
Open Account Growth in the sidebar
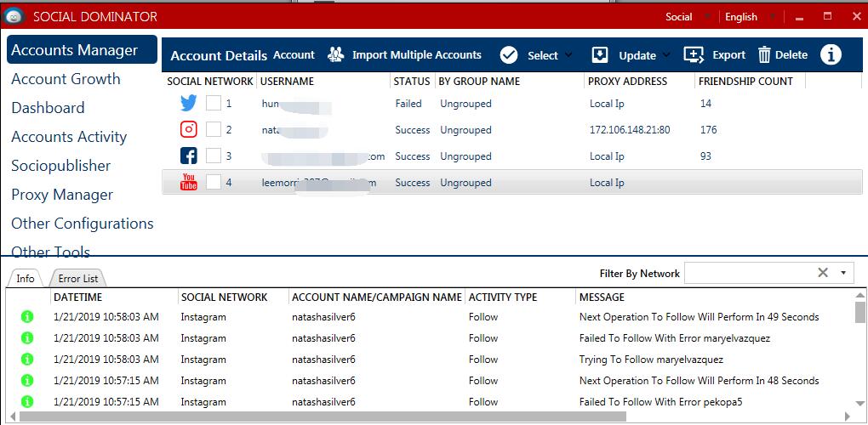(x=66, y=79)
